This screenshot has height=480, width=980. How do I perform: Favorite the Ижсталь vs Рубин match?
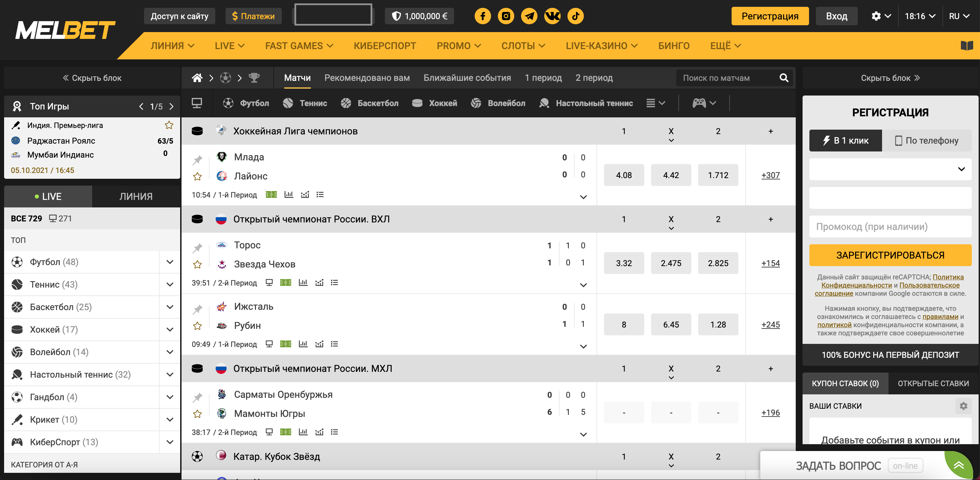[x=197, y=326]
